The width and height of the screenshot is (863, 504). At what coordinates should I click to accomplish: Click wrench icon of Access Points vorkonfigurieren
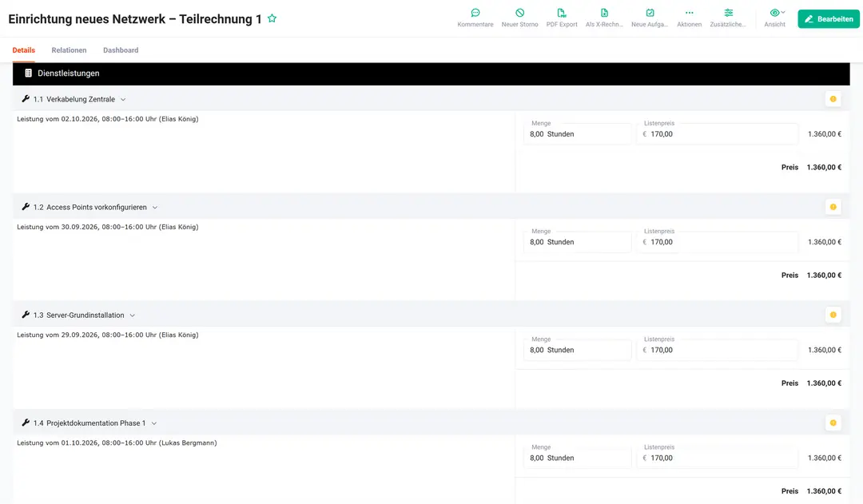(26, 207)
